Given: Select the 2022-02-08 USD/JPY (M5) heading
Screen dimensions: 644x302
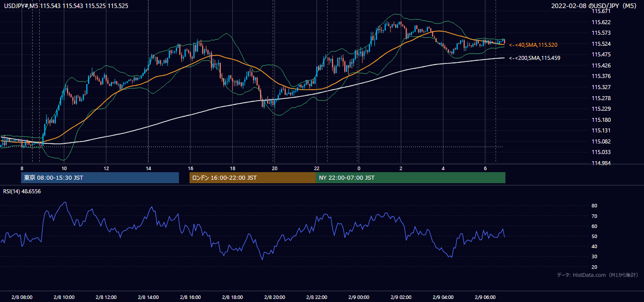Looking at the screenshot, I should 595,6.
